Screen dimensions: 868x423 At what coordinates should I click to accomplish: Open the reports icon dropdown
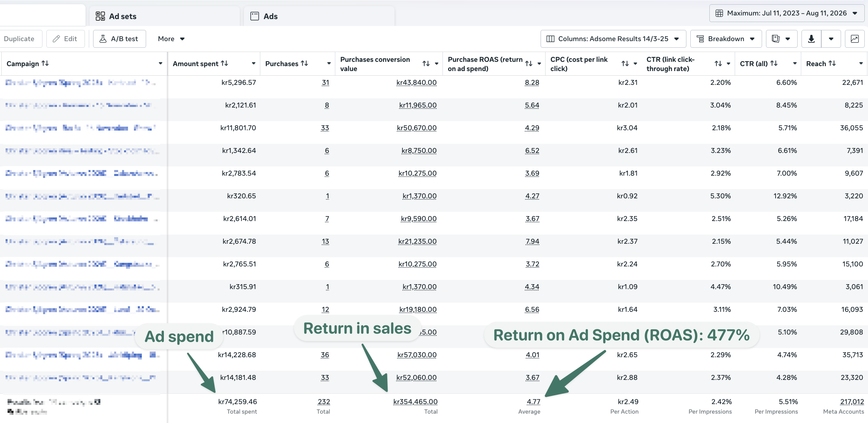click(x=781, y=39)
